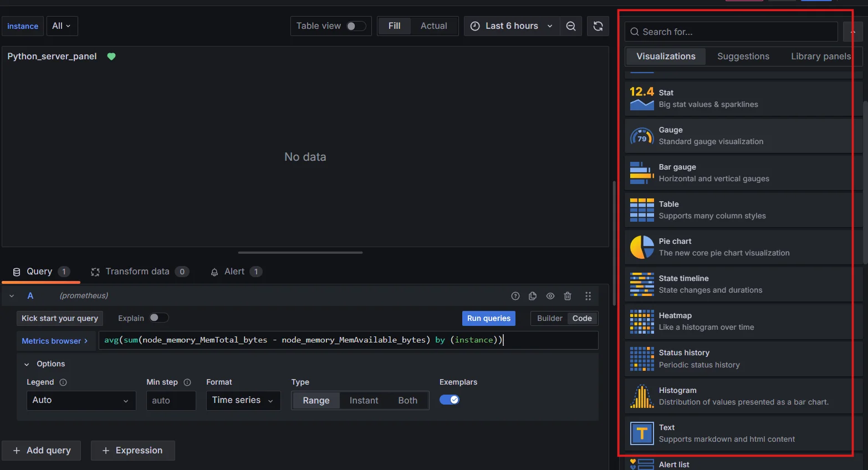The image size is (868, 470).
Task: Click the clock icon in the time picker
Action: 475,26
